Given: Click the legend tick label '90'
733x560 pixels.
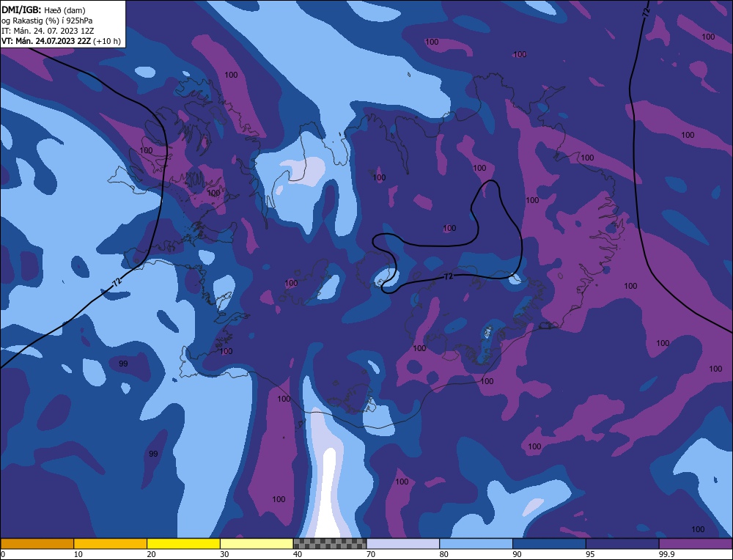Looking at the screenshot, I should (x=517, y=554).
